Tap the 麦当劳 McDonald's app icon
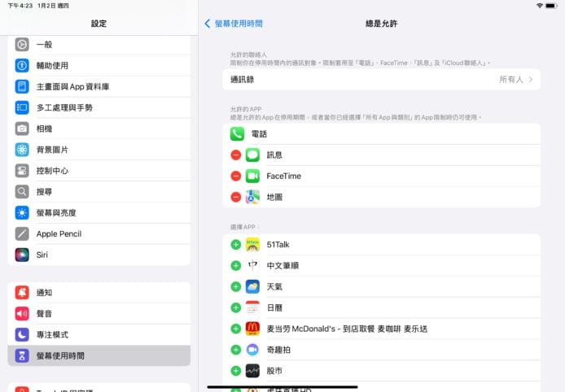This screenshot has width=565, height=392. (x=252, y=329)
